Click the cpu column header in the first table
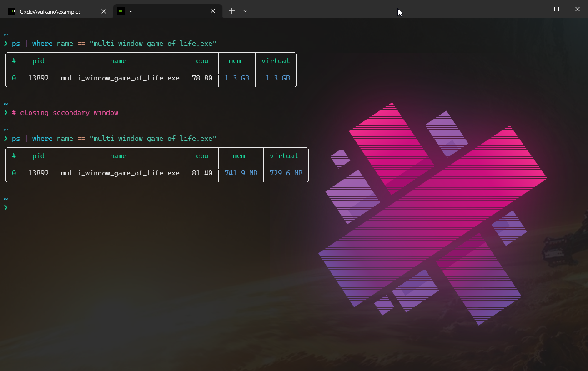Image resolution: width=588 pixels, height=371 pixels. (x=201, y=60)
